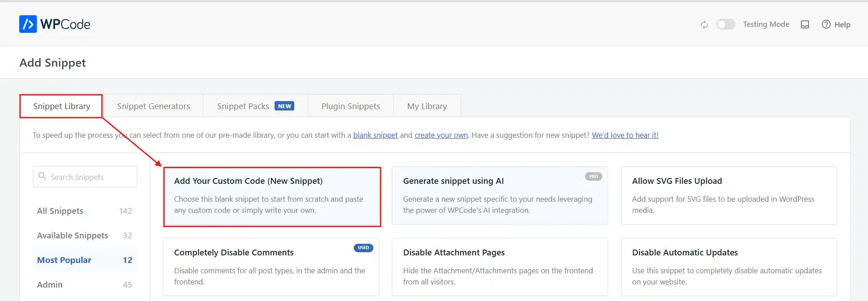Click the refresh arrows icon beside Testing Mode

[x=704, y=25]
